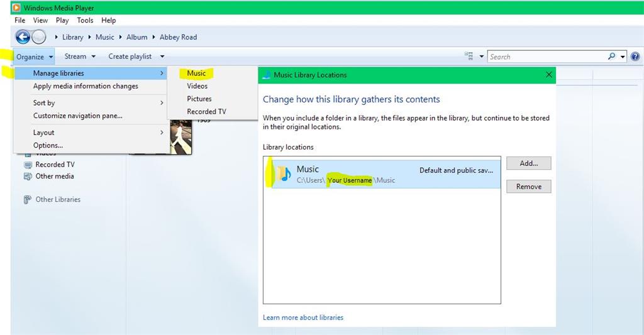Click the search magnifier icon
This screenshot has height=335, width=644.
tap(612, 56)
